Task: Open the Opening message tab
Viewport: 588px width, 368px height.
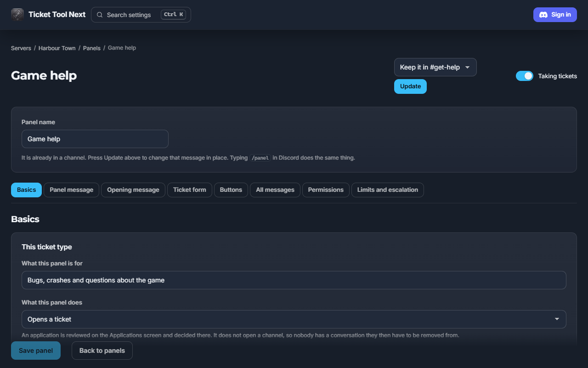Action: point(133,190)
